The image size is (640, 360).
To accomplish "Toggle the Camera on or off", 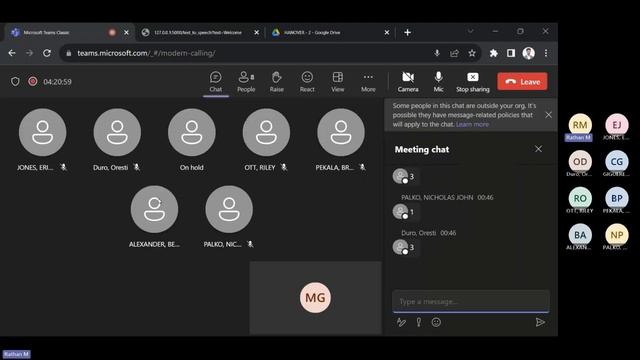I will tap(408, 82).
